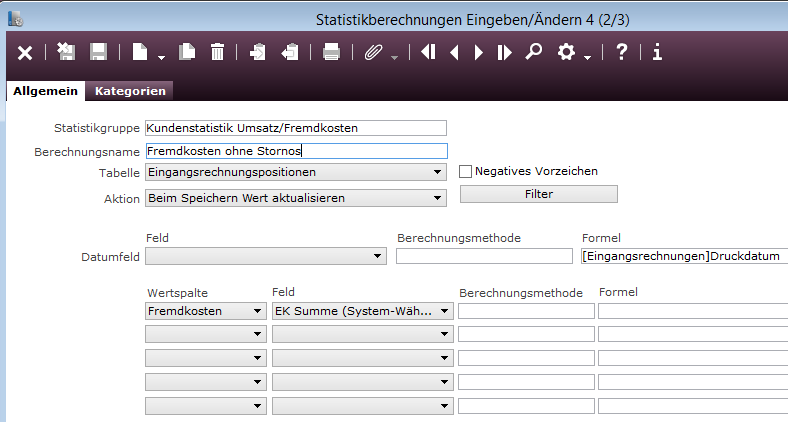Open the Datumfeld Feld dropdown
Screen dimensions: 788x422
tap(265, 257)
